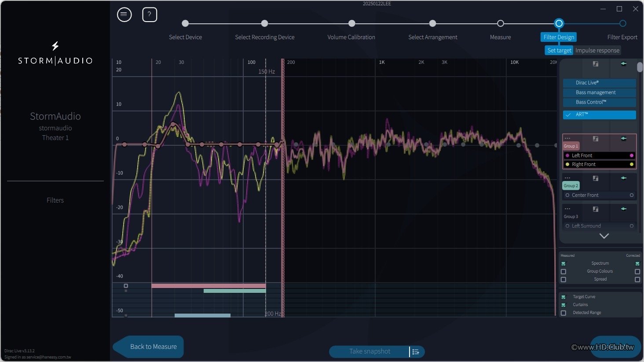Image resolution: width=644 pixels, height=362 pixels.
Task: Click the Group 1 target curve icon
Action: (596, 138)
